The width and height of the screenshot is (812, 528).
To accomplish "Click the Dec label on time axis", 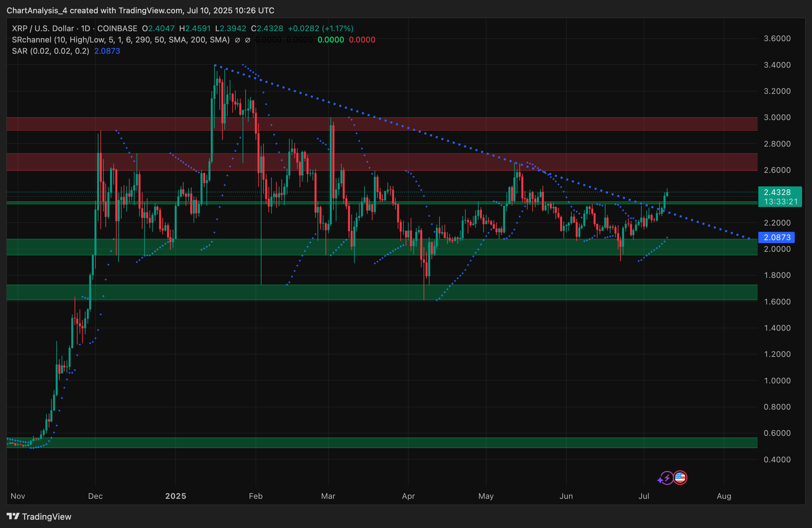I will (x=95, y=496).
